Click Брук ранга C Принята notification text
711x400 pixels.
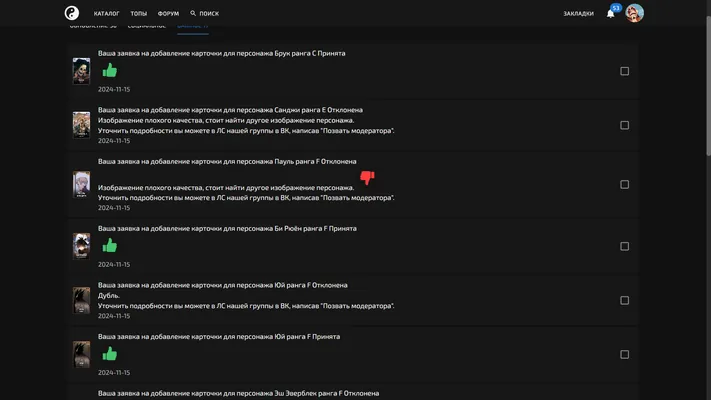point(221,53)
